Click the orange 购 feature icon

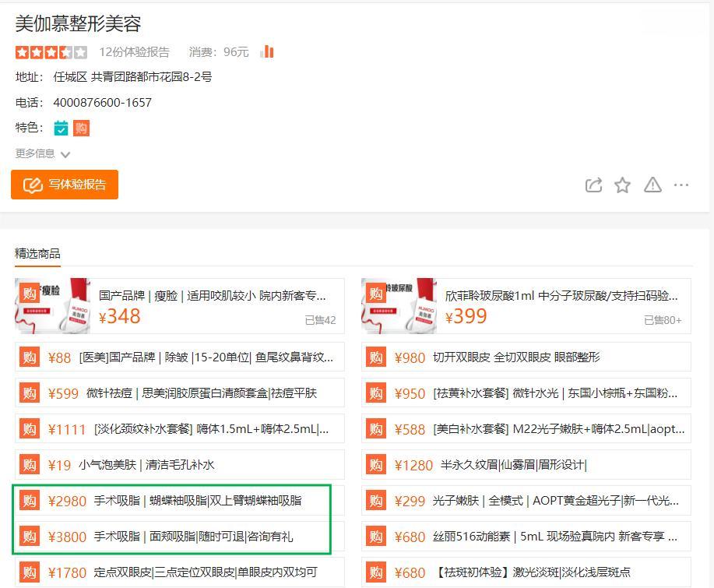(x=81, y=128)
